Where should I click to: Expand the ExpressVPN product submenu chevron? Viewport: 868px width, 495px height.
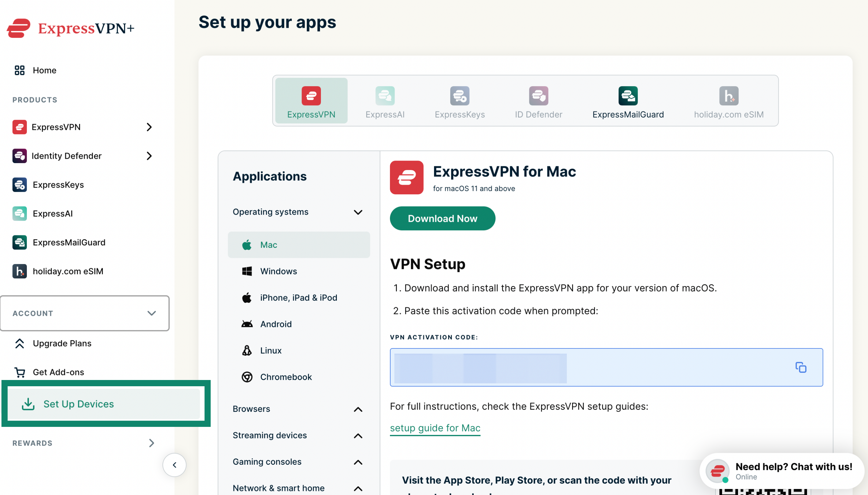(149, 127)
